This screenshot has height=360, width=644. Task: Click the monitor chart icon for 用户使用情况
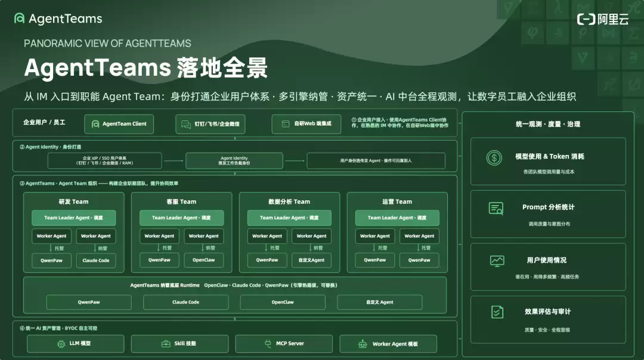click(497, 261)
